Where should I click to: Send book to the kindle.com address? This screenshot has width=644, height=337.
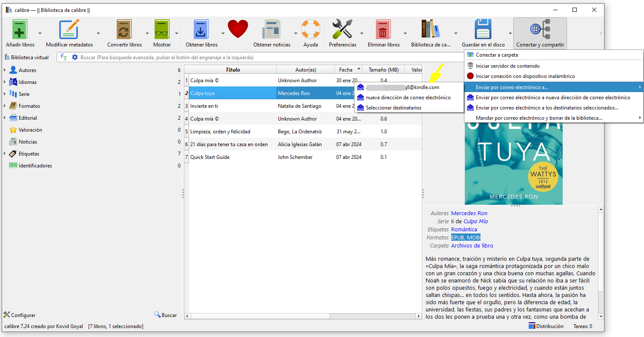coord(409,87)
